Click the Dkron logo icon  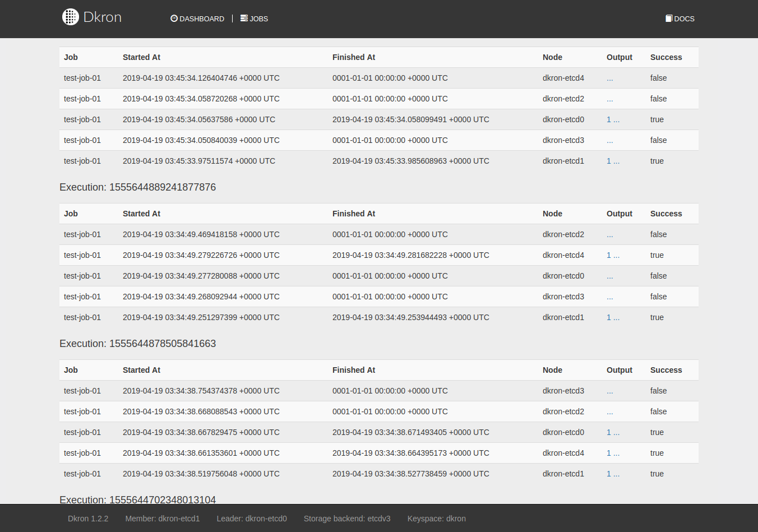71,17
